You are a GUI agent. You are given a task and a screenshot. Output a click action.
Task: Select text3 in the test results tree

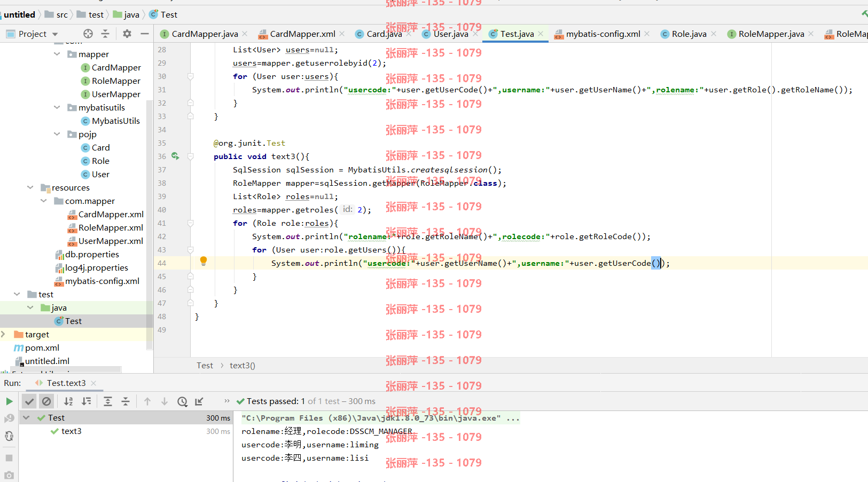tap(72, 431)
